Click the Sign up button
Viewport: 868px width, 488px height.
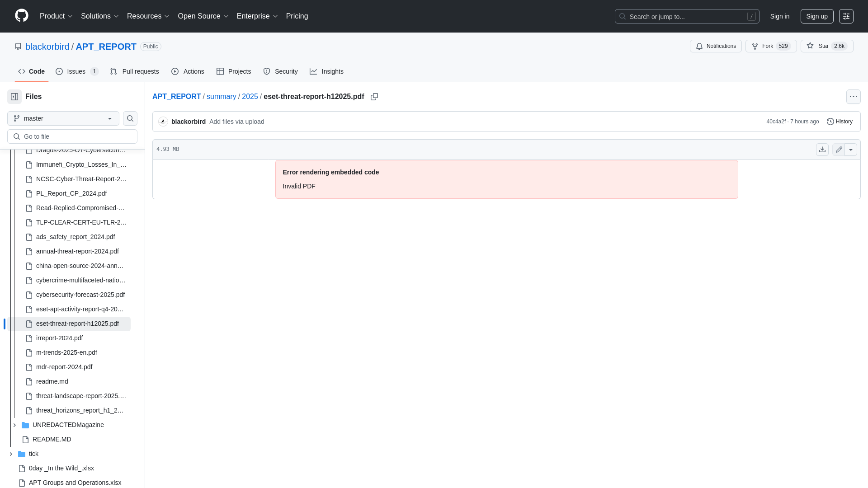tap(816, 16)
